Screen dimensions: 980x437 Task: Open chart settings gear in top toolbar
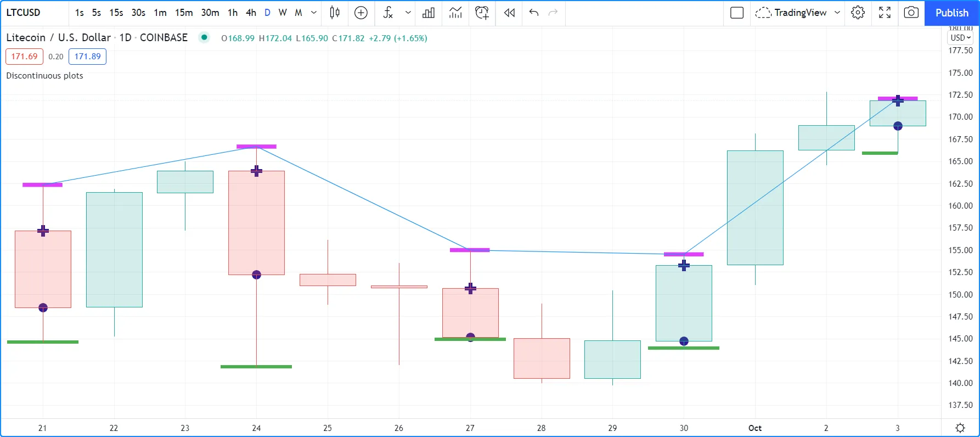(858, 13)
